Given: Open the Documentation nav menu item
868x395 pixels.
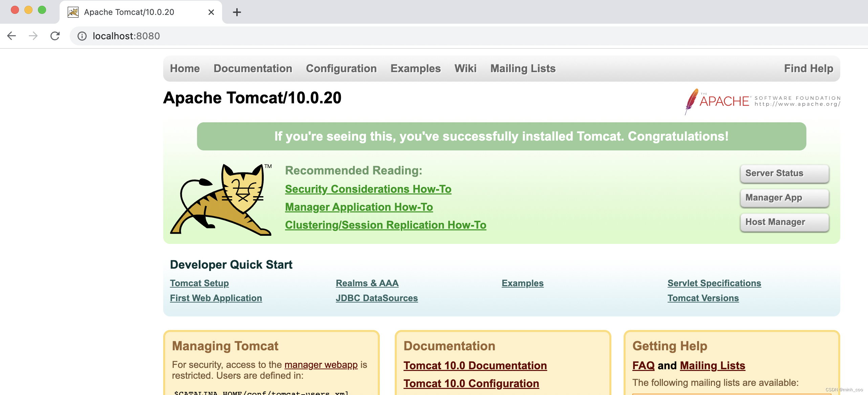Looking at the screenshot, I should pos(253,68).
